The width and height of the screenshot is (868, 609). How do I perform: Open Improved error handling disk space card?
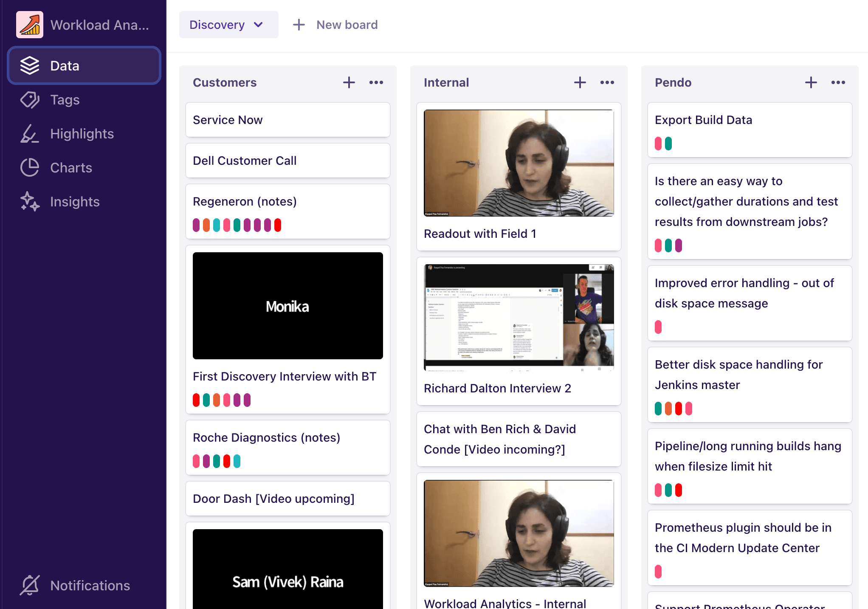point(750,303)
